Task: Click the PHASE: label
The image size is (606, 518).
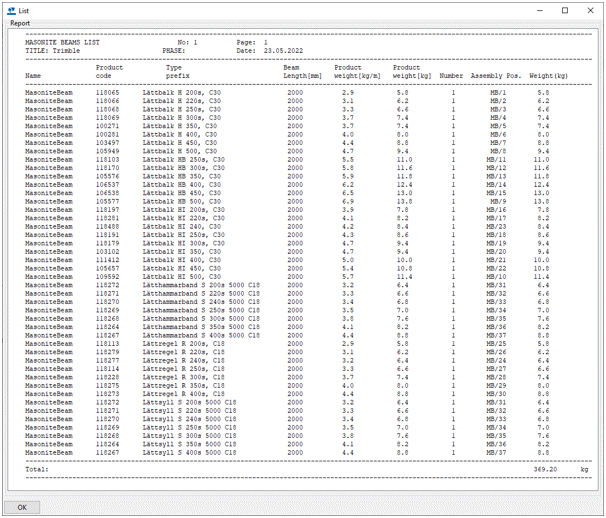Action: (174, 51)
